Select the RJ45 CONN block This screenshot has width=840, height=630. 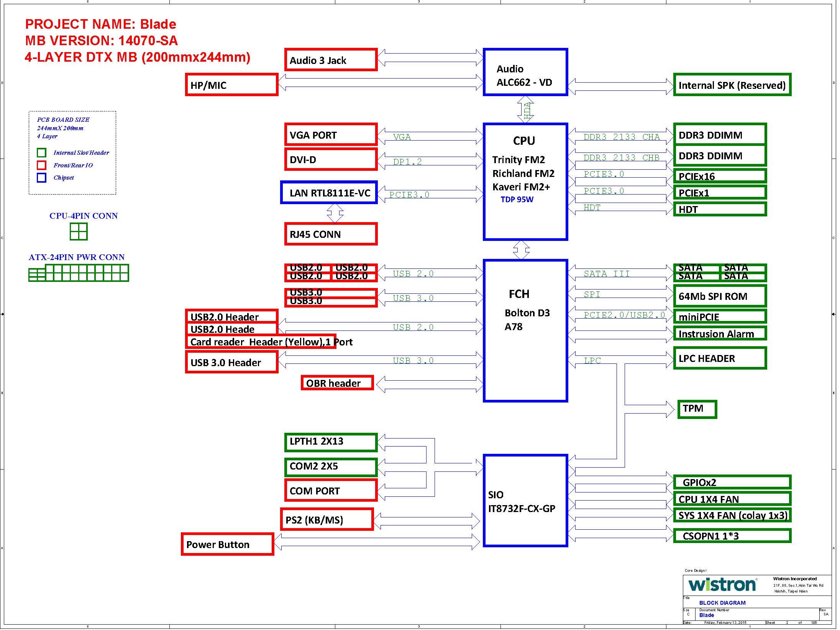(331, 234)
